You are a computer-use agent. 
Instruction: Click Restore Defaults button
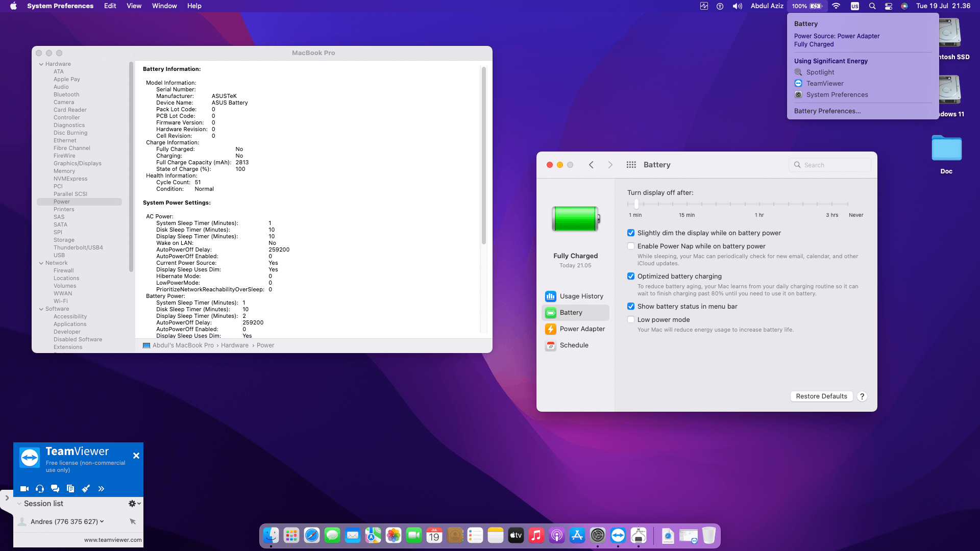point(822,396)
